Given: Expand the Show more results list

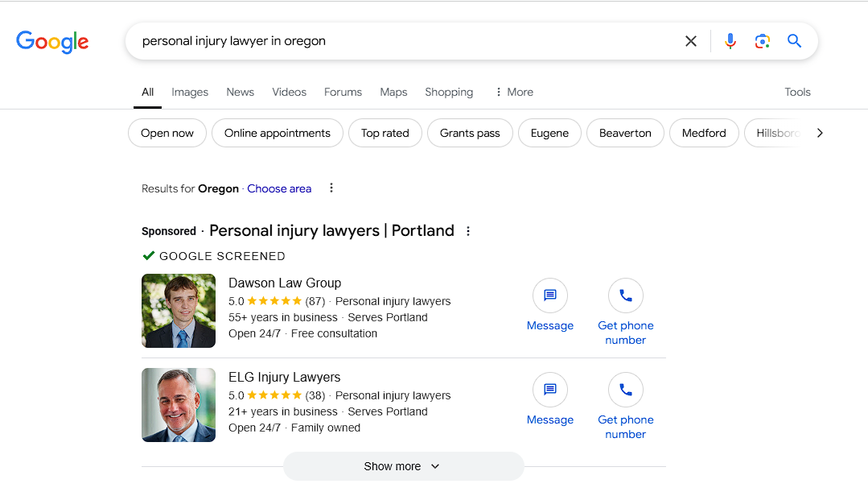Looking at the screenshot, I should (x=403, y=466).
